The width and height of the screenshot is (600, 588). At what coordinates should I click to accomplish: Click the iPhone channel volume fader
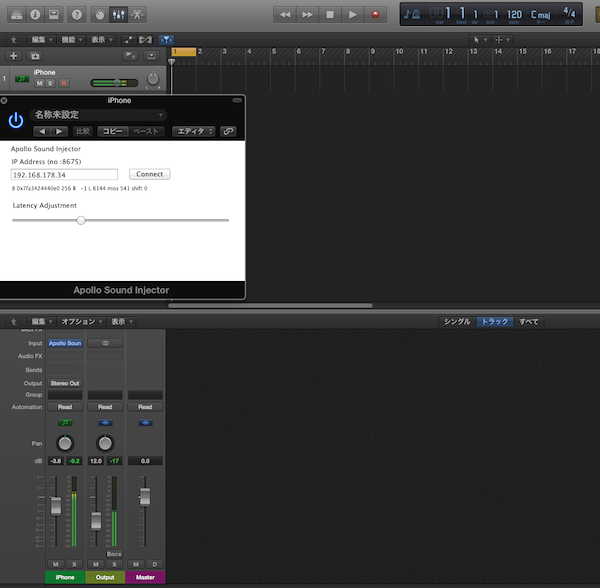click(56, 506)
